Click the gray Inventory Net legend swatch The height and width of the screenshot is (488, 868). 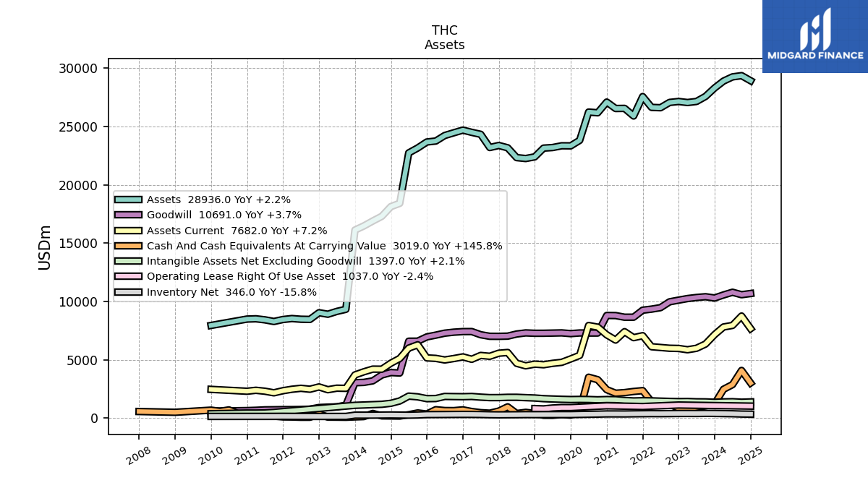(x=129, y=292)
